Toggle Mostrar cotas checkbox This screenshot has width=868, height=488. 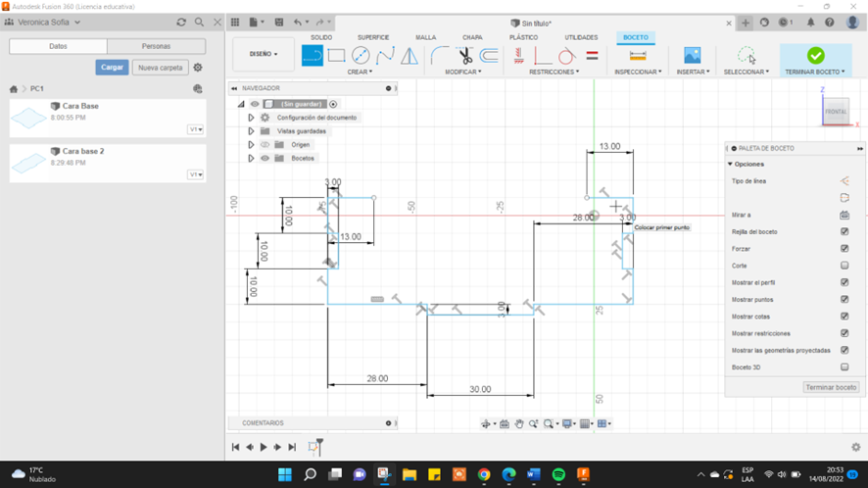844,317
